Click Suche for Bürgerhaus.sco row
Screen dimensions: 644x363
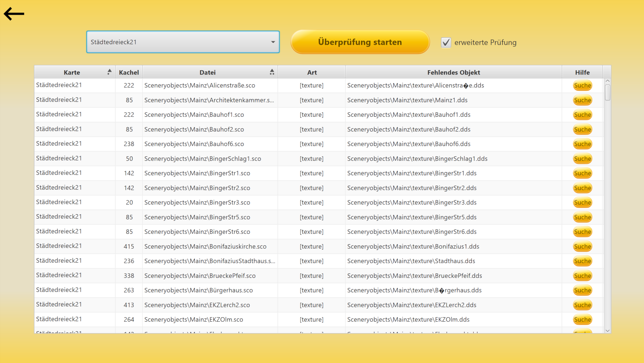(582, 290)
